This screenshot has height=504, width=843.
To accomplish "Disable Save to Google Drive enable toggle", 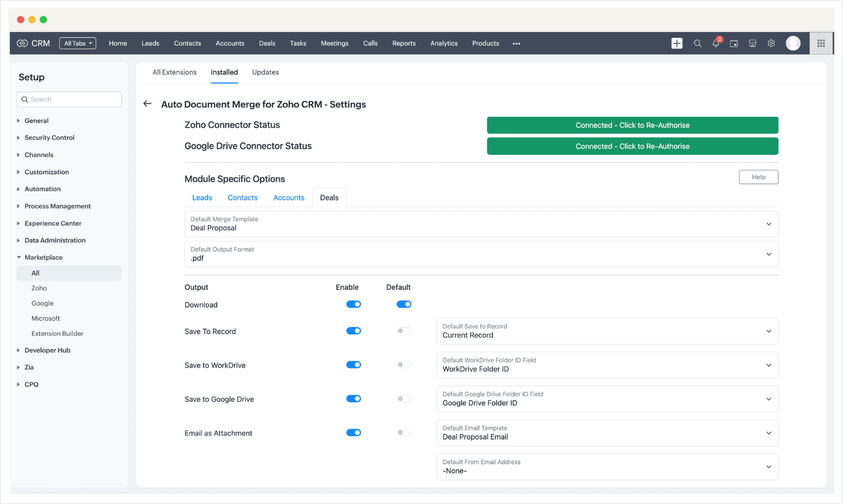I will tap(354, 399).
